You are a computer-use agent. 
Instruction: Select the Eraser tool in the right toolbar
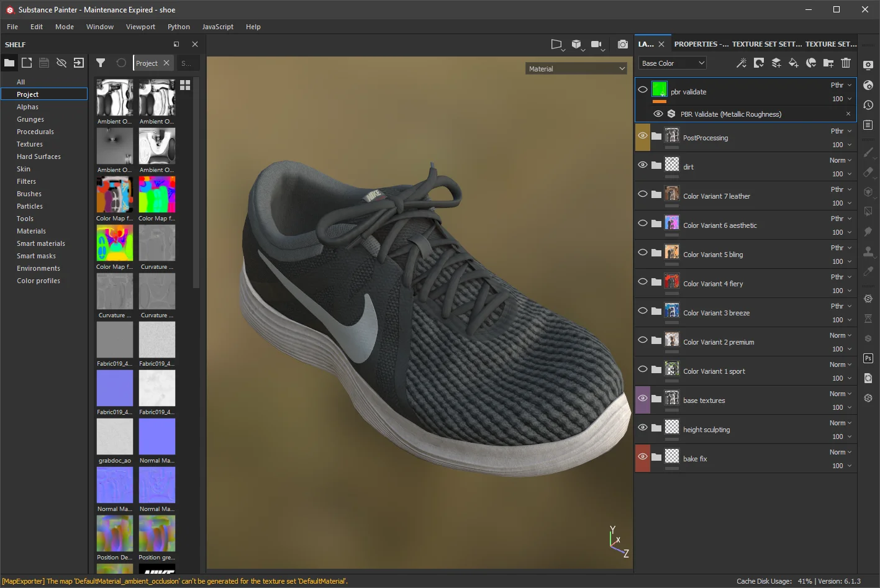[x=868, y=172]
